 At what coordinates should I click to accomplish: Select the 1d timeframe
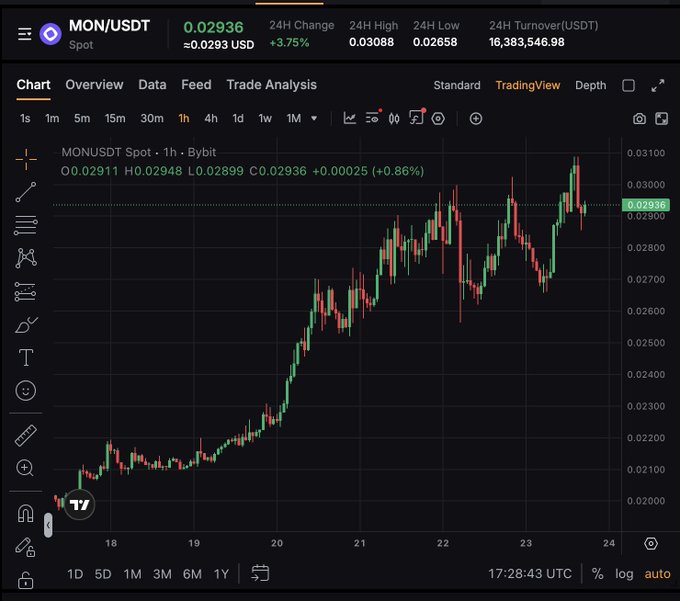[x=238, y=118]
